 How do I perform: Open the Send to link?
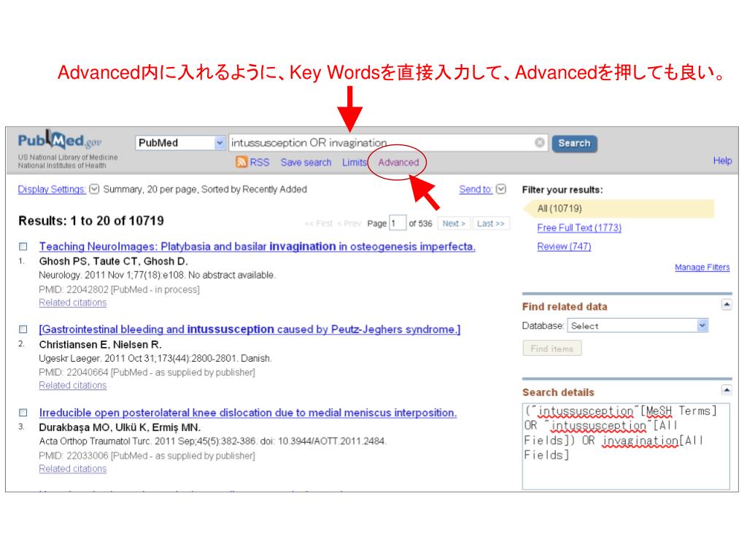pos(476,190)
